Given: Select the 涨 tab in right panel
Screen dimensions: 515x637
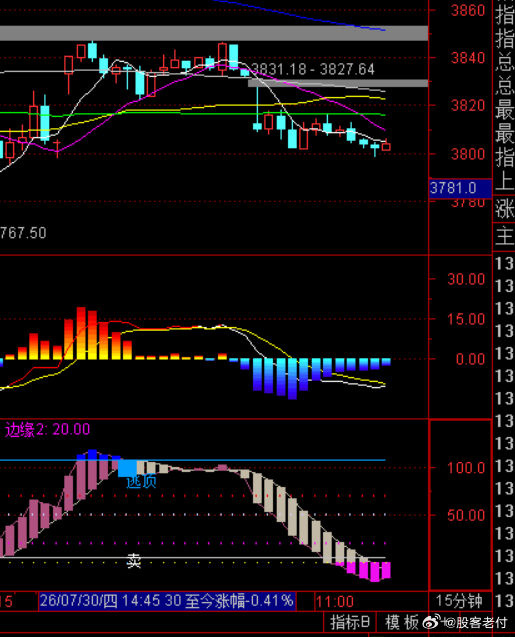Looking at the screenshot, I should pyautogui.click(x=504, y=210).
